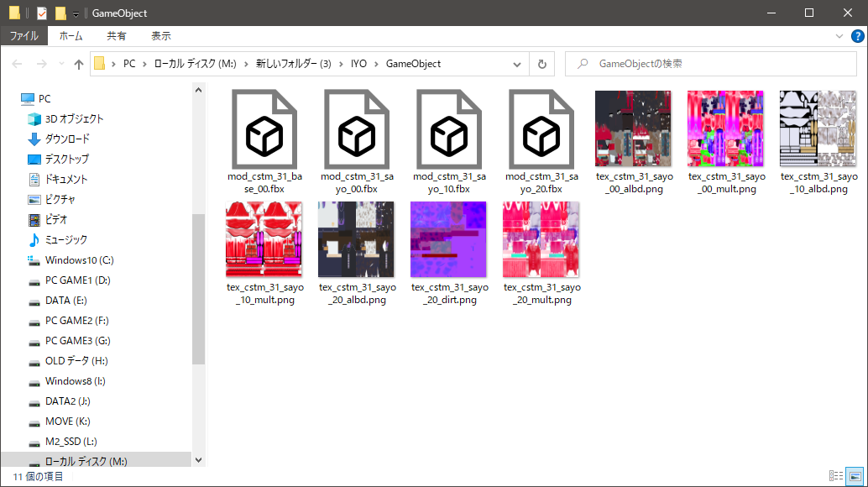Viewport: 868px width, 487px height.
Task: Select tex_cstm_31_sayo_10_albd.png thumbnail
Action: point(818,128)
